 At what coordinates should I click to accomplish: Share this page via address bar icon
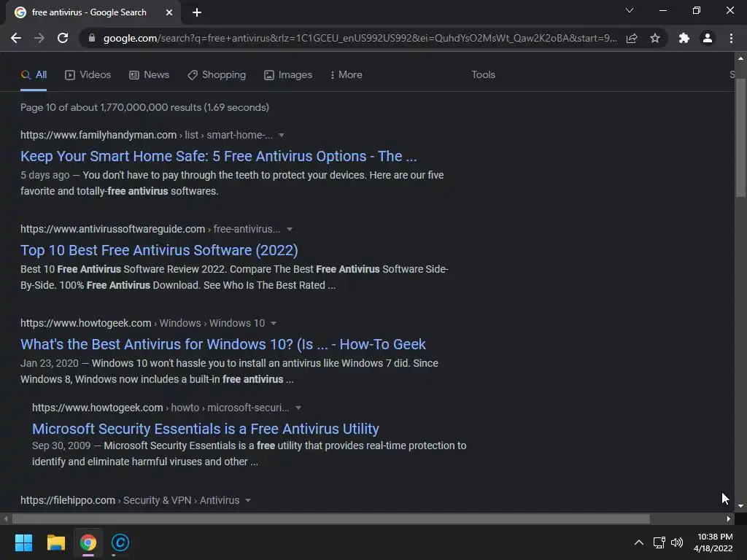[632, 38]
